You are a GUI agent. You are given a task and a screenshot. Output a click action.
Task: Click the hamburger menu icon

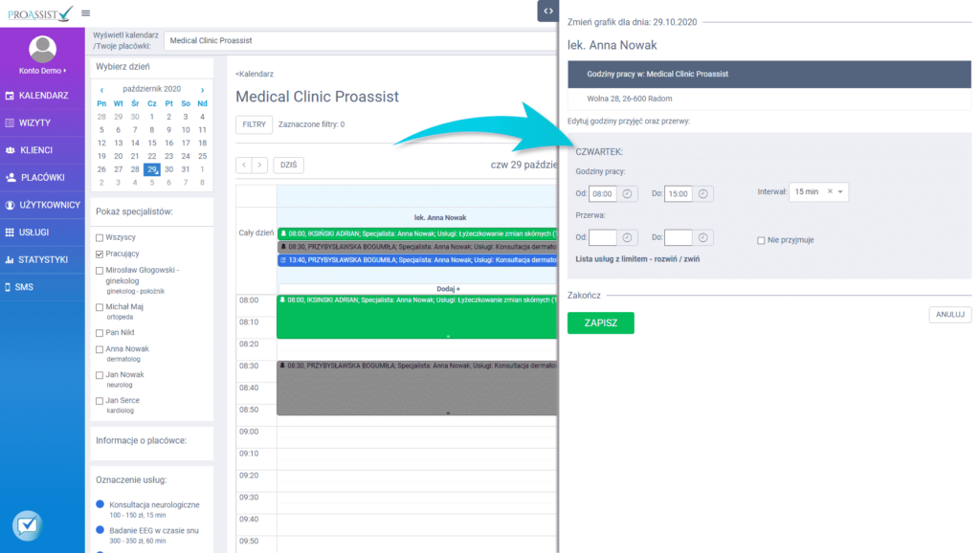[86, 12]
